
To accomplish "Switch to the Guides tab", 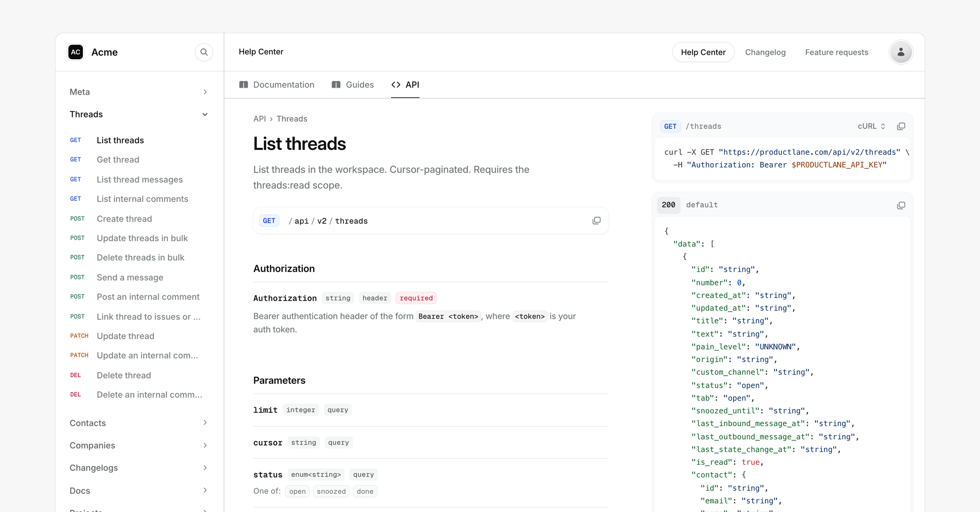I will [x=352, y=85].
